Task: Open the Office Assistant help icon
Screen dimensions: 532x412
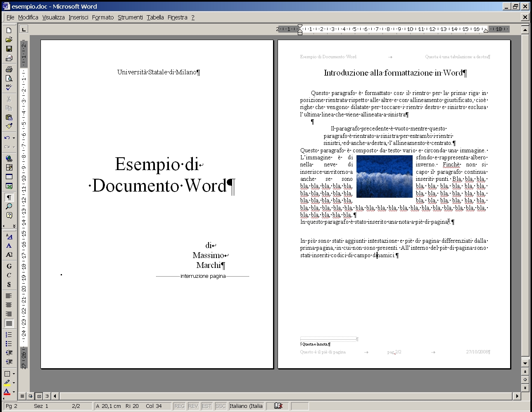Action: coord(9,215)
